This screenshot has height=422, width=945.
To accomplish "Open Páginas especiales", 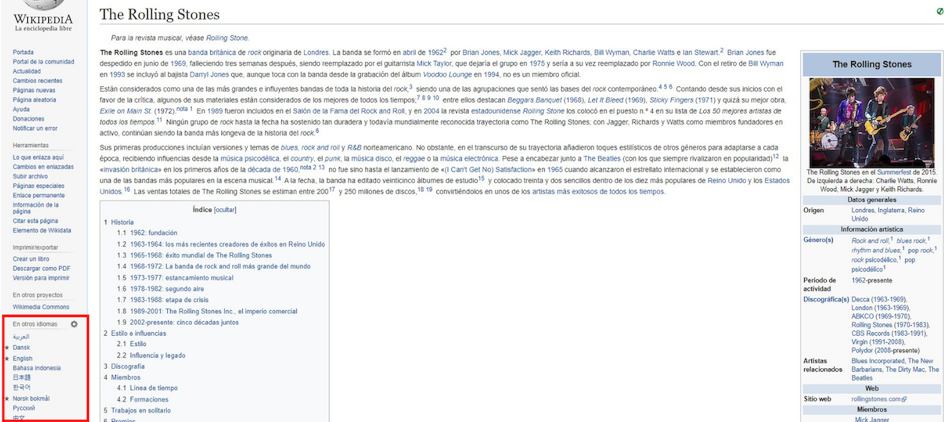I will [x=39, y=186].
